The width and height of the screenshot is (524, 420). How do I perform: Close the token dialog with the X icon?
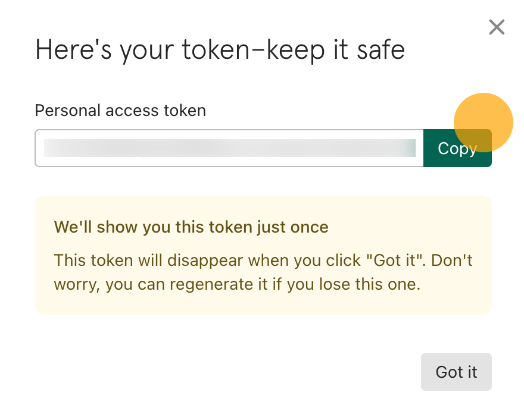497,27
